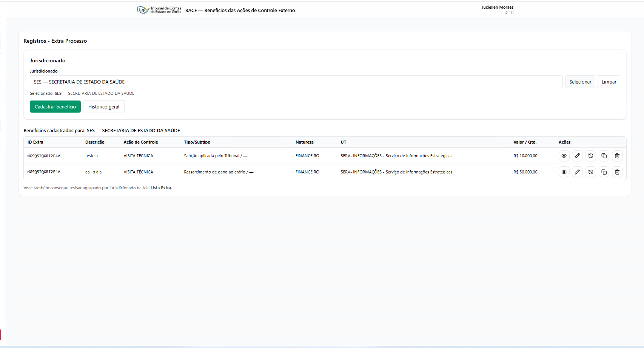Screen dimensions: 644x348
Task: Click the Valor / Qtd. column header
Action: (x=525, y=142)
